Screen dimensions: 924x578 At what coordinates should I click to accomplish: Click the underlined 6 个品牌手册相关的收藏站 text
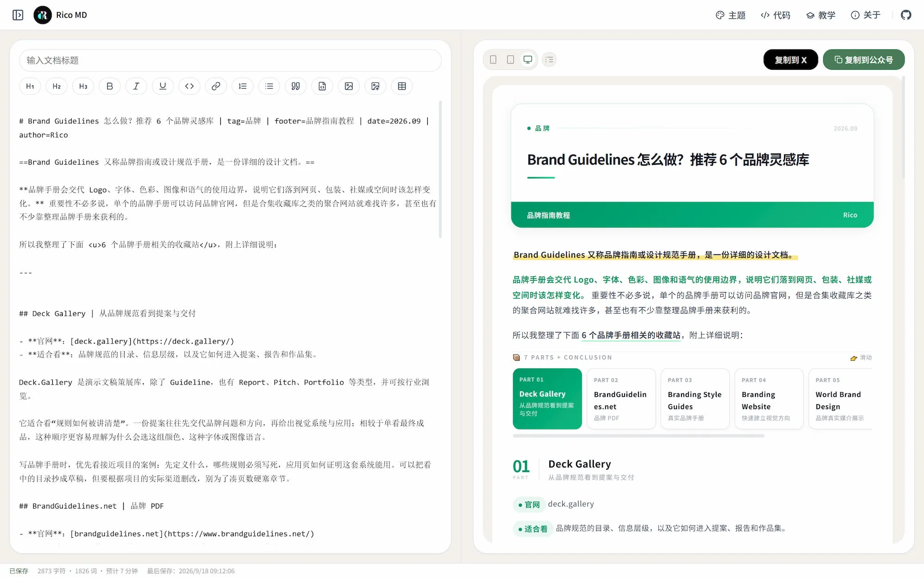coord(631,335)
